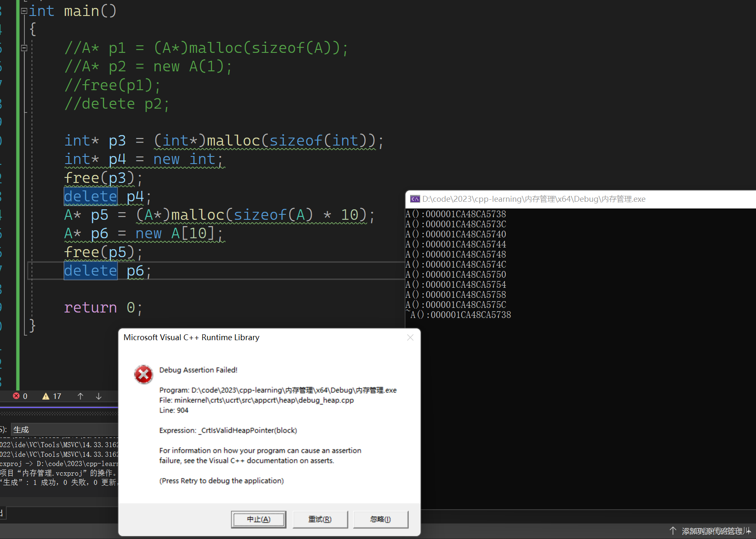Click the 'Program:' path line in dialog

click(x=278, y=390)
